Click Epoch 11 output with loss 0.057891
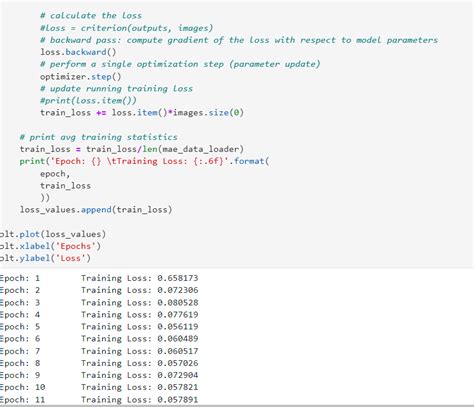 pos(99,399)
